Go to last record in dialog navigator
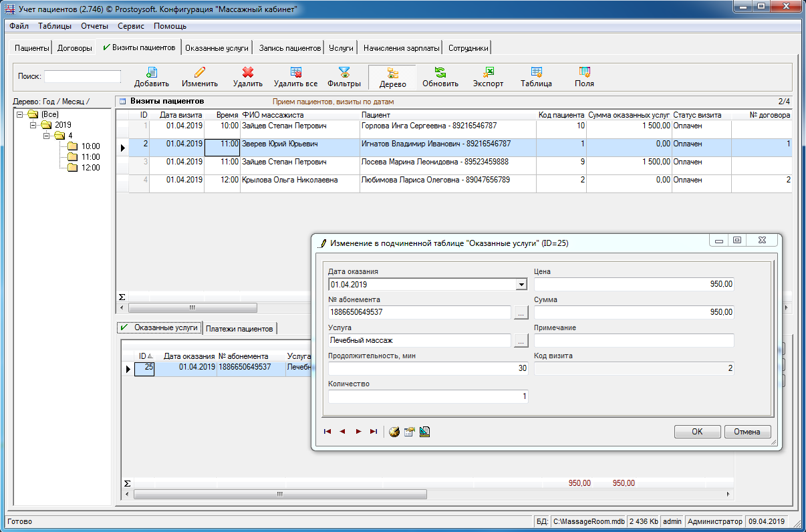Viewport: 806px width, 532px height. click(x=374, y=432)
